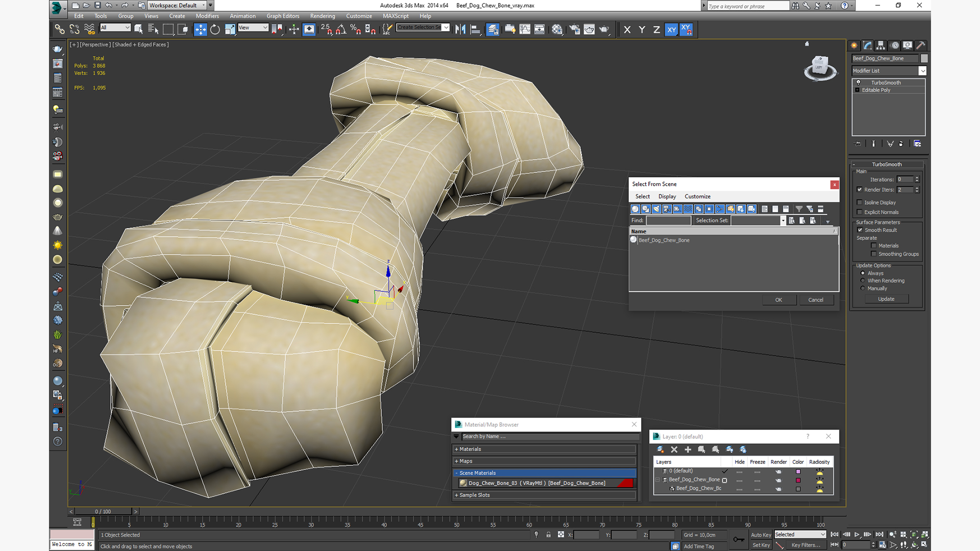Viewport: 980px width, 551px height.
Task: Toggle the Percent Snap icon
Action: click(x=355, y=30)
